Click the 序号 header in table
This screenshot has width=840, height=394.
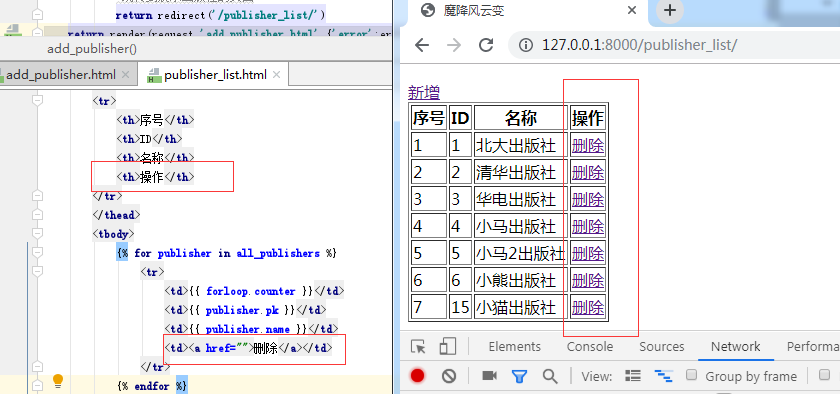point(429,118)
